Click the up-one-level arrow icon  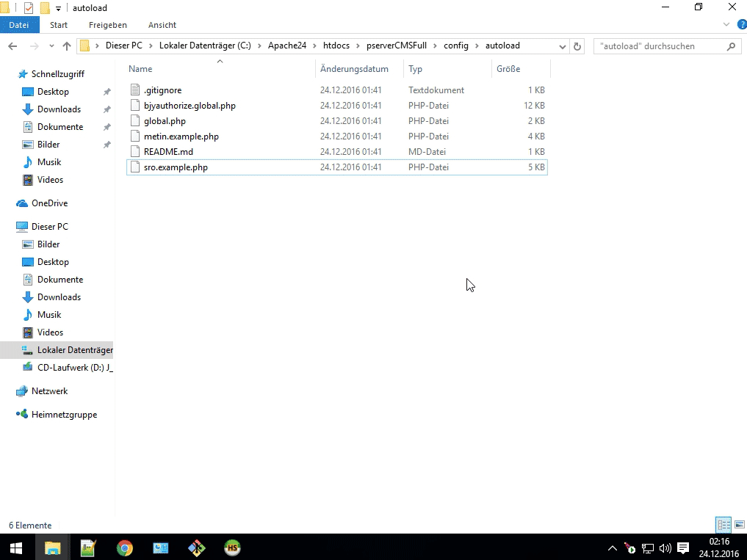click(x=67, y=46)
